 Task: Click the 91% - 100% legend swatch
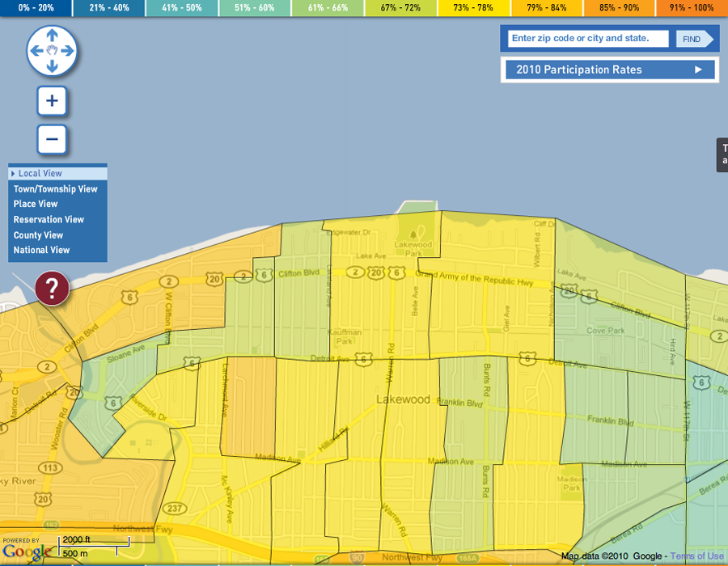click(692, 7)
